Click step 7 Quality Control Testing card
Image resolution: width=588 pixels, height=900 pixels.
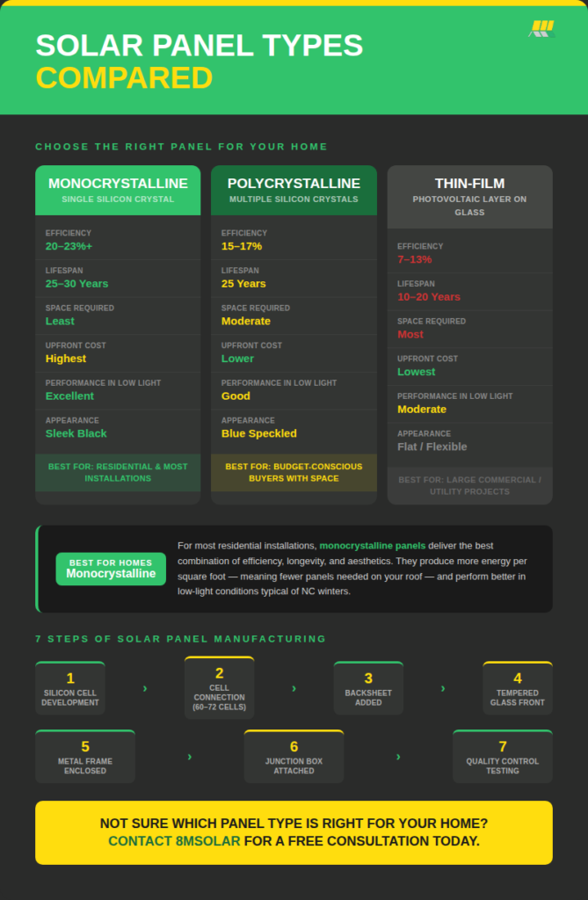(503, 756)
